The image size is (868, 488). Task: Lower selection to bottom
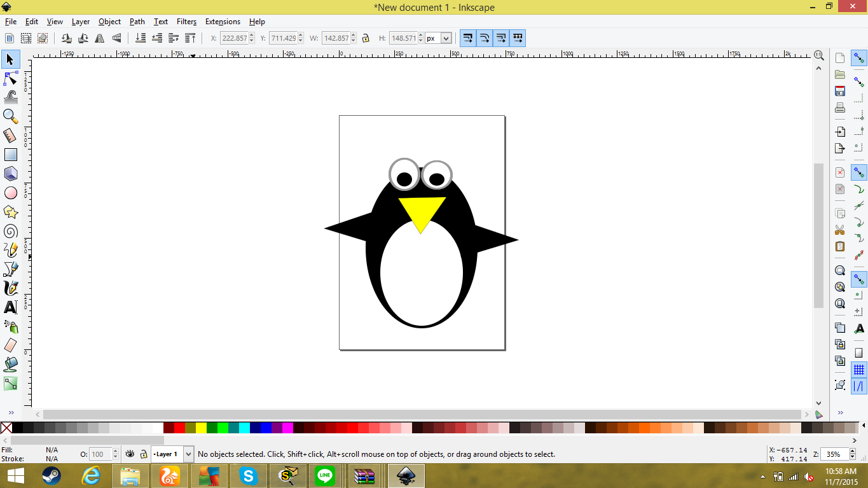141,38
